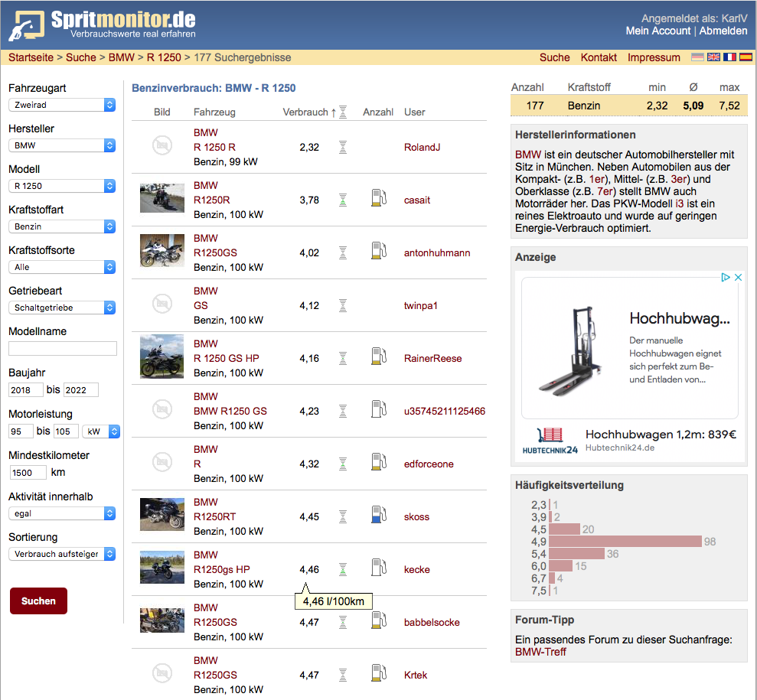Click the casait R1250R motorcycle thumbnail
Screen dimensions: 757x700
(x=162, y=198)
